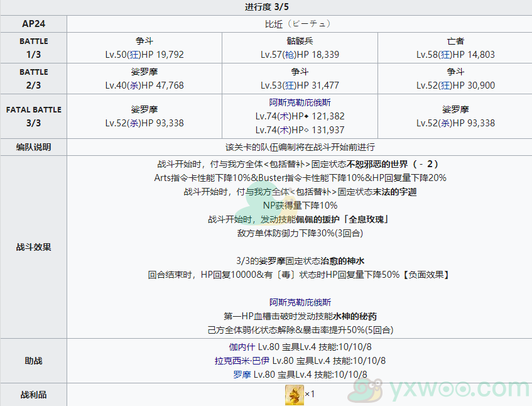Click the 杀 class link in the first Fatal Battle 娑罗摩 cell
The width and height of the screenshot is (532, 406).
[134, 123]
